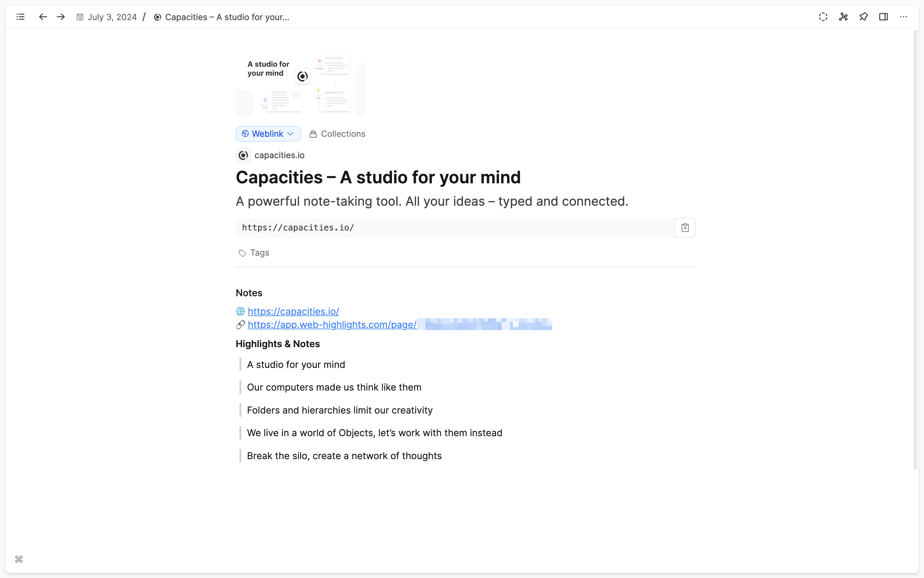Go back using the left arrow

point(43,17)
